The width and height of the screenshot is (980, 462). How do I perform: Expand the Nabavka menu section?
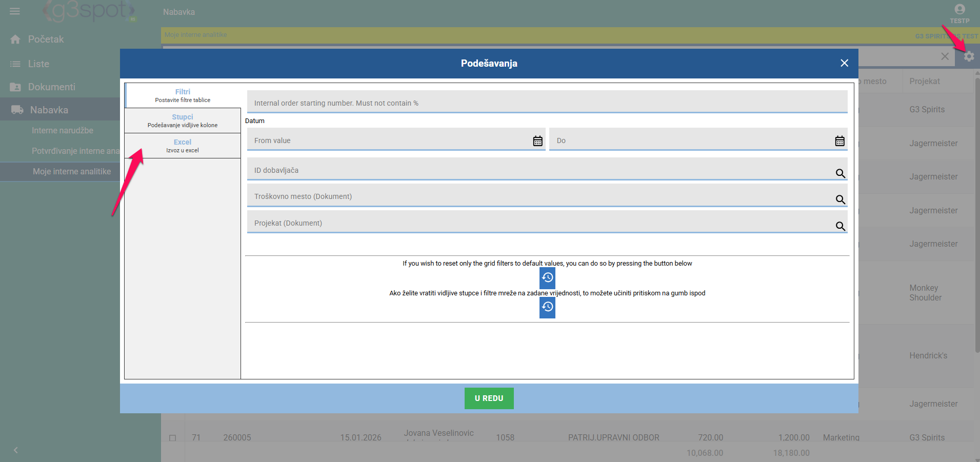pyautogui.click(x=49, y=110)
